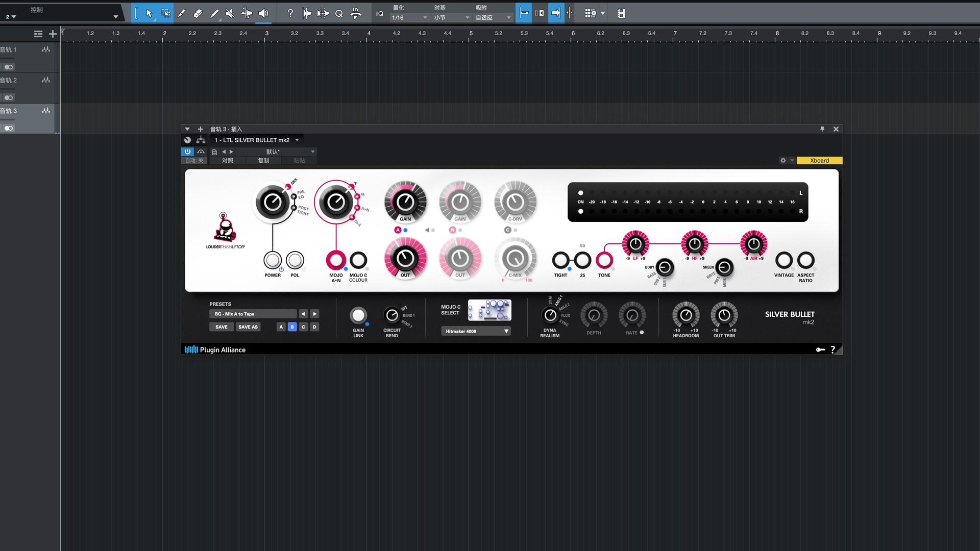Viewport: 980px width, 551px height.
Task: Toggle the ASPECT RATIO button
Action: tap(806, 260)
